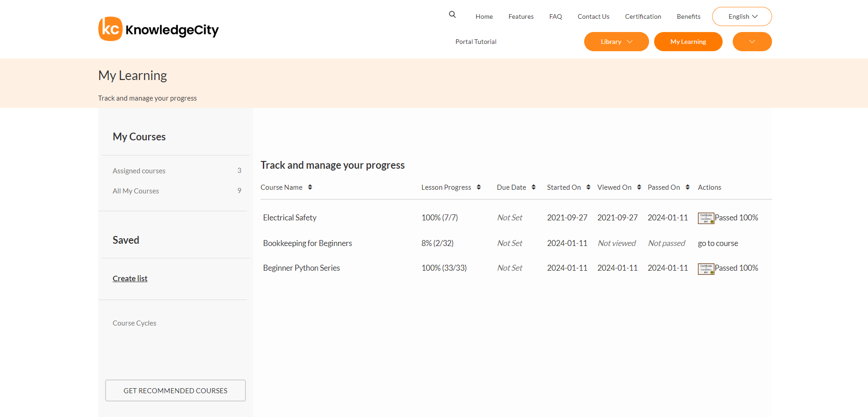
Task: Open the Beginner Python Series certificate icon
Action: tap(706, 268)
